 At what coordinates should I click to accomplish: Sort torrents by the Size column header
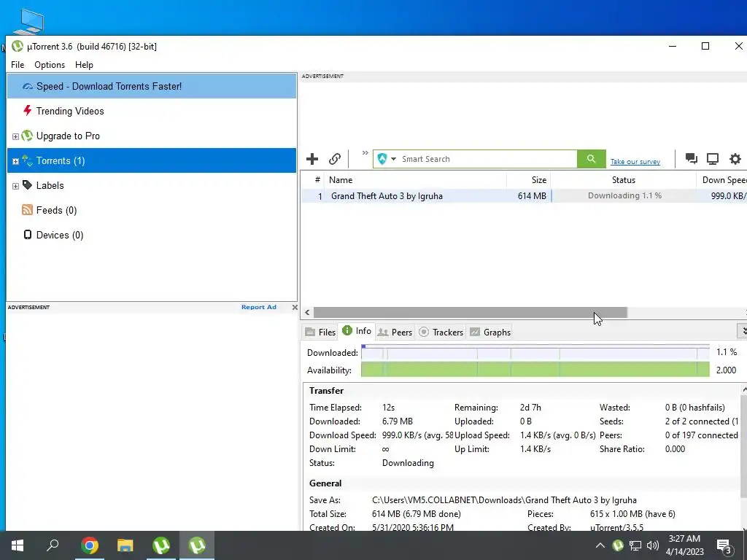(x=528, y=180)
